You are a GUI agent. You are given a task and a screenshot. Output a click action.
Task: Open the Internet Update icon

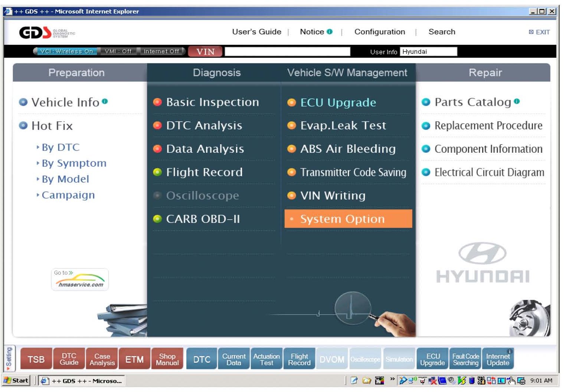(x=498, y=359)
